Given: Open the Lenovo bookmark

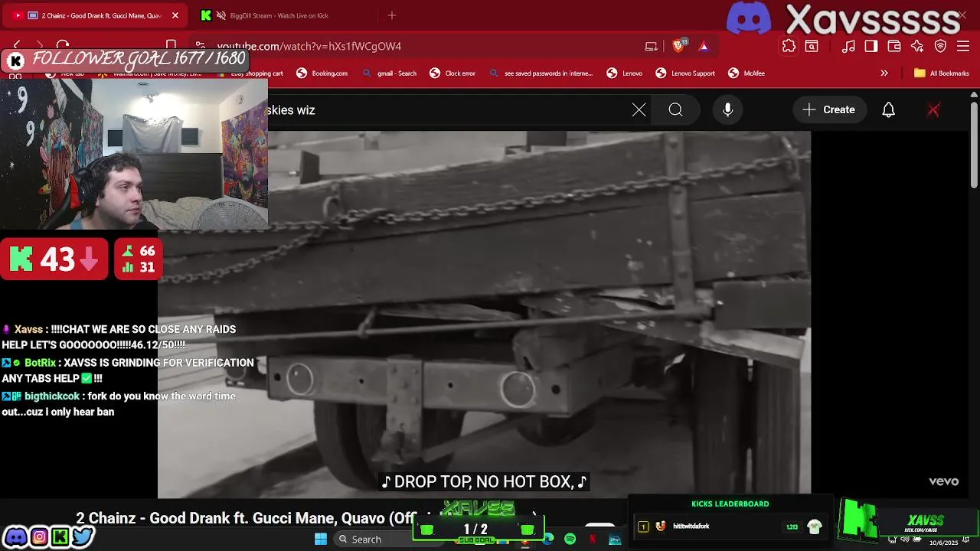Looking at the screenshot, I should 625,73.
